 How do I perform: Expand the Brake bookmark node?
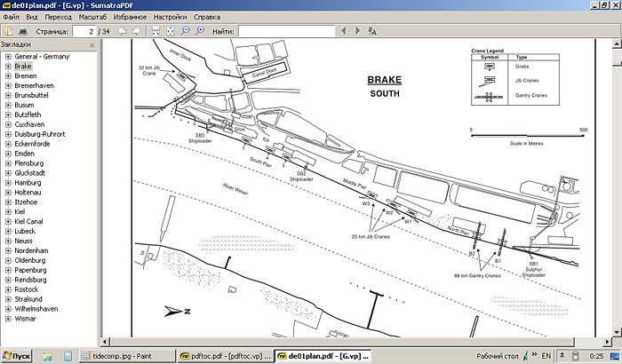pyautogui.click(x=8, y=67)
